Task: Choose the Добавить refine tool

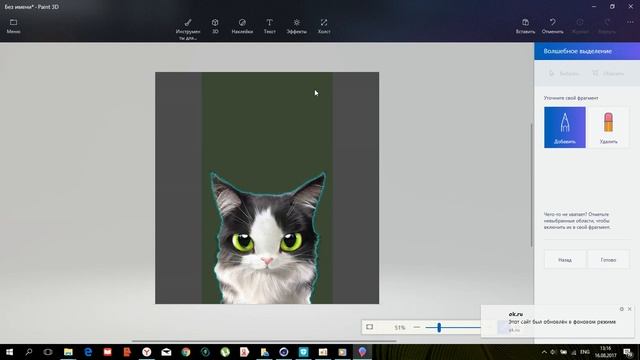Action: [565, 127]
